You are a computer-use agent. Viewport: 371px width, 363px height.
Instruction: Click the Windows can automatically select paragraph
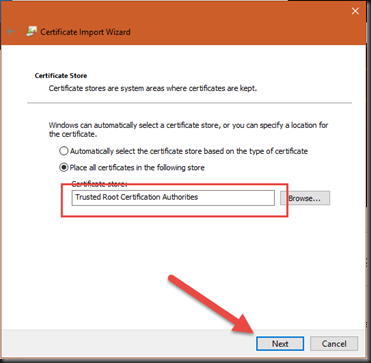188,130
